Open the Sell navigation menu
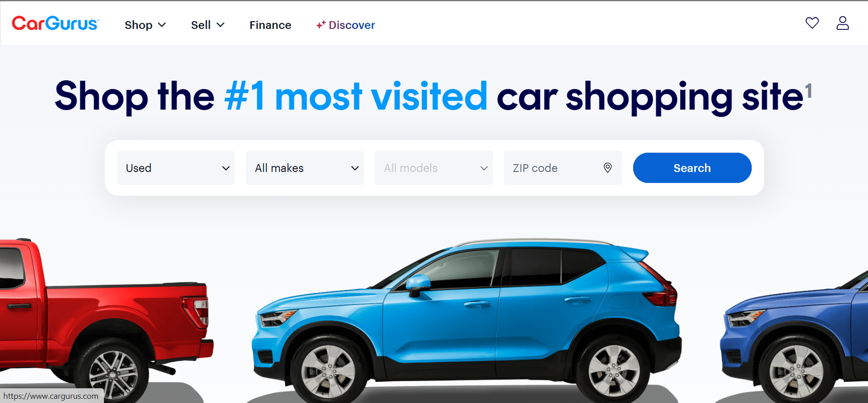 pos(207,25)
